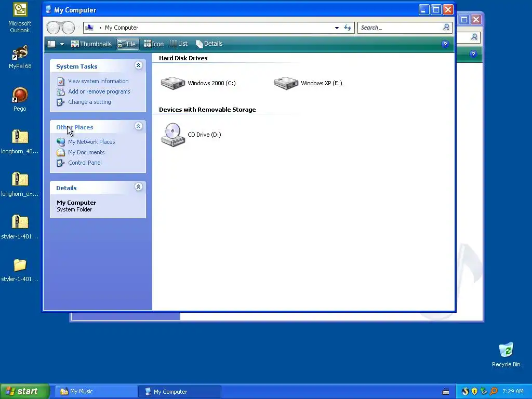
Task: Open the address bar dropdown arrow
Action: click(337, 28)
